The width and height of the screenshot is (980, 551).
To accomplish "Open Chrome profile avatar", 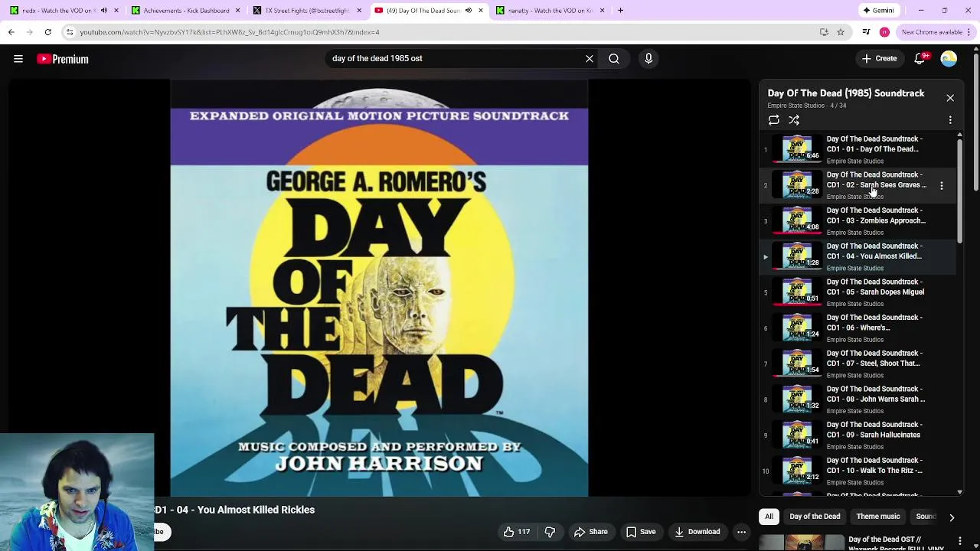I will [x=884, y=32].
